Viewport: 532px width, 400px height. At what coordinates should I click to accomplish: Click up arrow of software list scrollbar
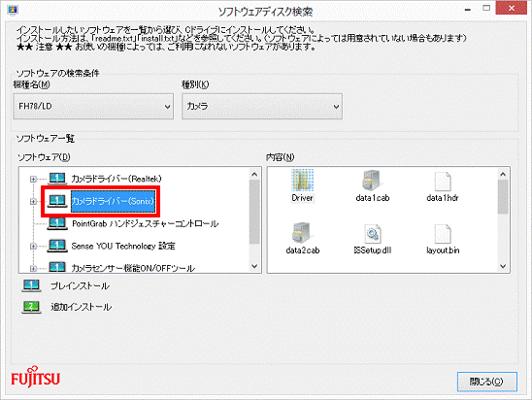(254, 174)
